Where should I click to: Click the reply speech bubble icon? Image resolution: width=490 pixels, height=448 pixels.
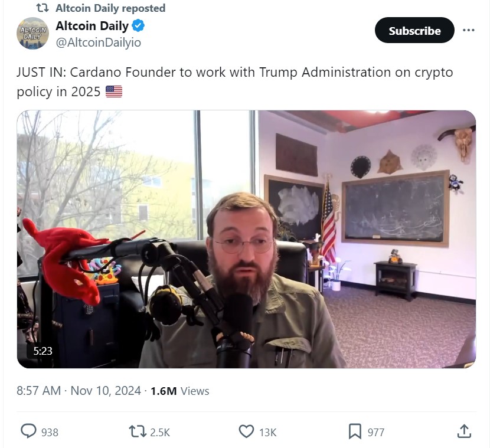[28, 431]
